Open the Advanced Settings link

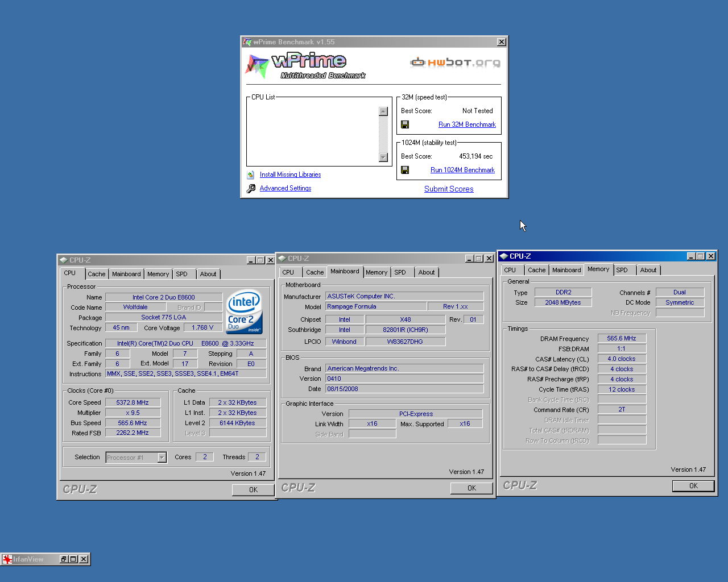pyautogui.click(x=286, y=188)
